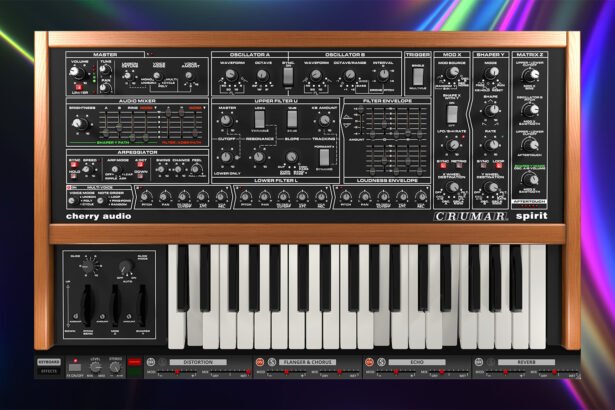
Task: Click the Shaper Y Mode knob
Action: click(x=491, y=73)
